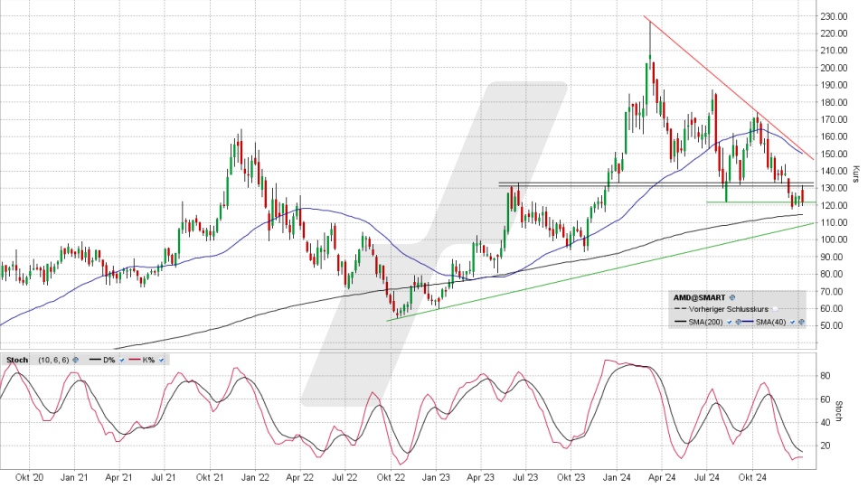Screen dimensions: 868x488
Task: Click the Kurs axis title
Action: 855,174
